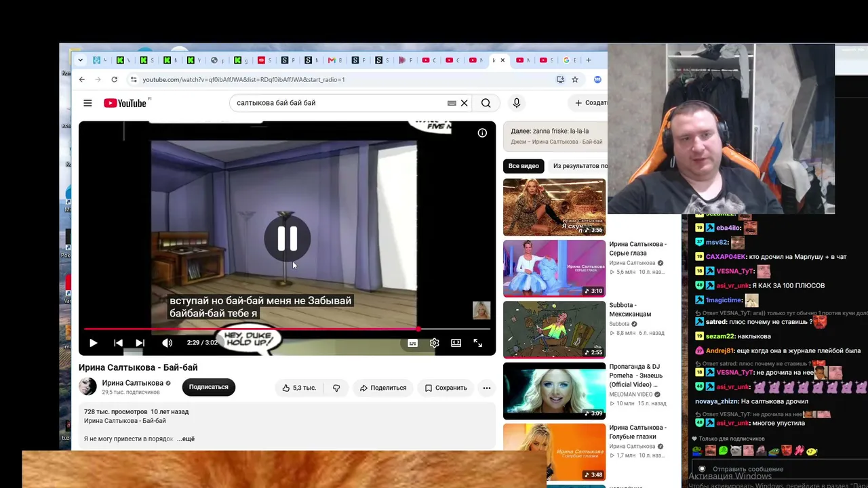Subscribe with the Подписаться button
This screenshot has width=868, height=488.
tap(209, 387)
